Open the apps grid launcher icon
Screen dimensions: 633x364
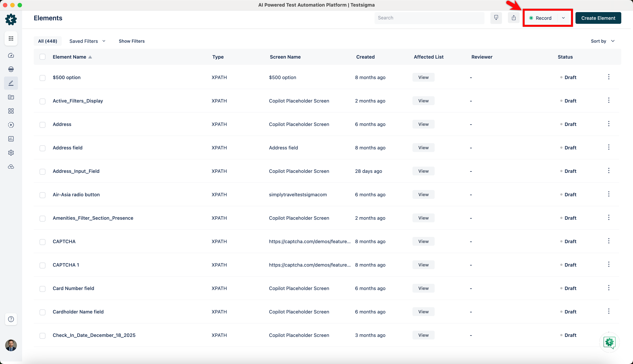[11, 38]
